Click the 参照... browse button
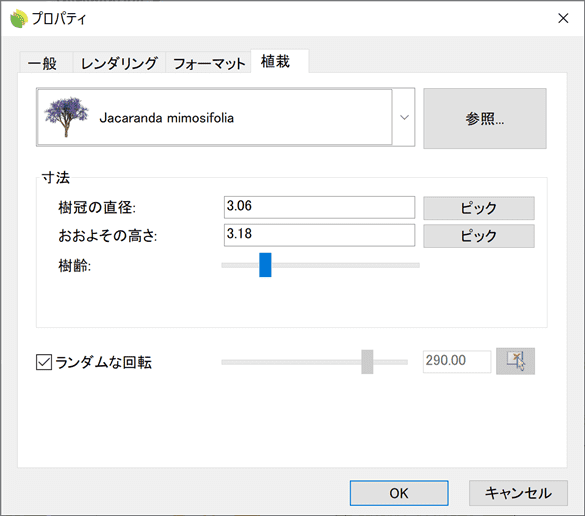 coord(485,119)
